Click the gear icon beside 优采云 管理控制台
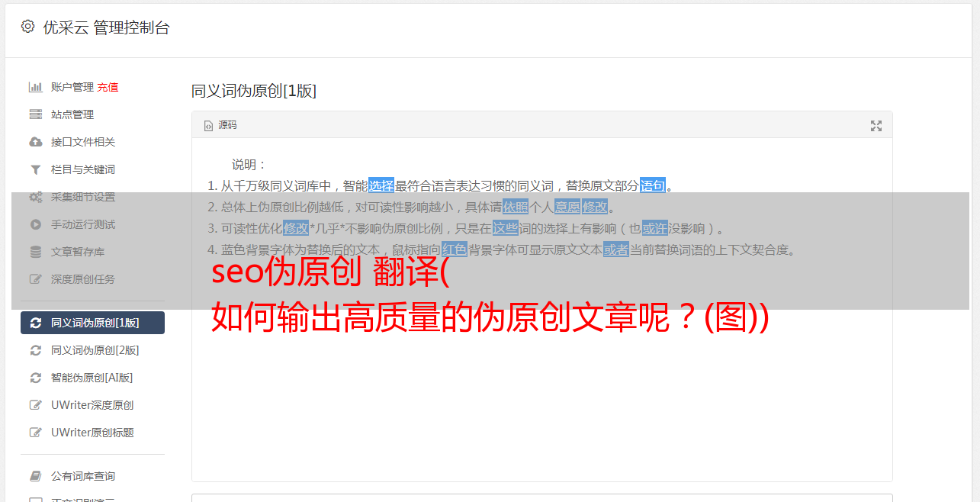This screenshot has height=502, width=980. 27,27
